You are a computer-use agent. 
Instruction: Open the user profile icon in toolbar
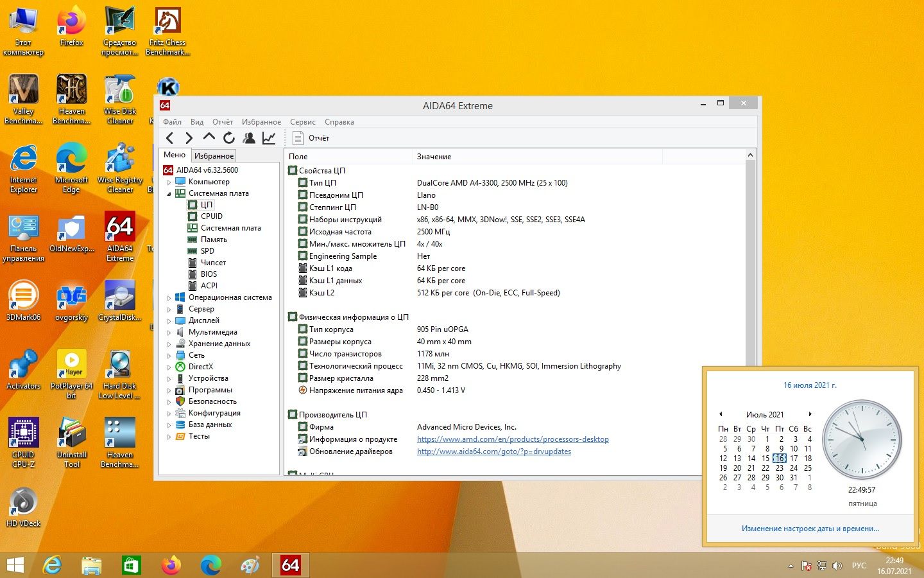[249, 138]
